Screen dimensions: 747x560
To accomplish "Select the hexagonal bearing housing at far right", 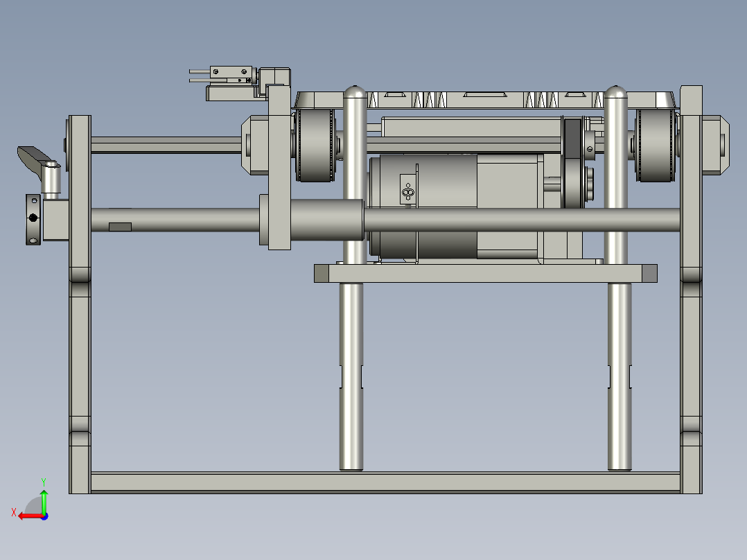I will pos(716,145).
